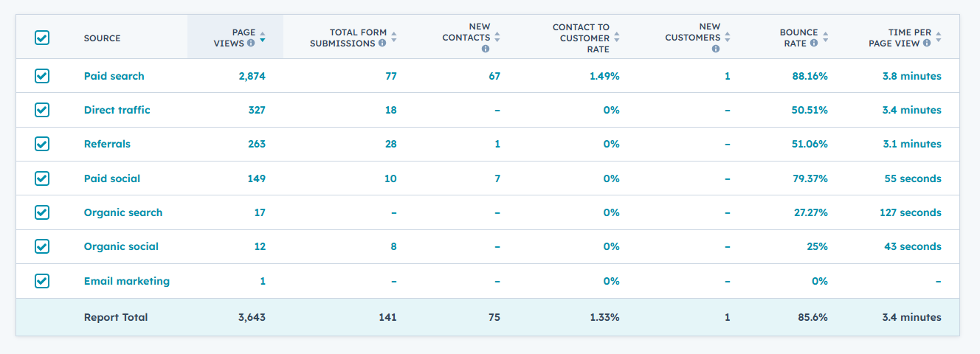The width and height of the screenshot is (980, 354).
Task: Open the Referrals source link
Action: [x=107, y=144]
